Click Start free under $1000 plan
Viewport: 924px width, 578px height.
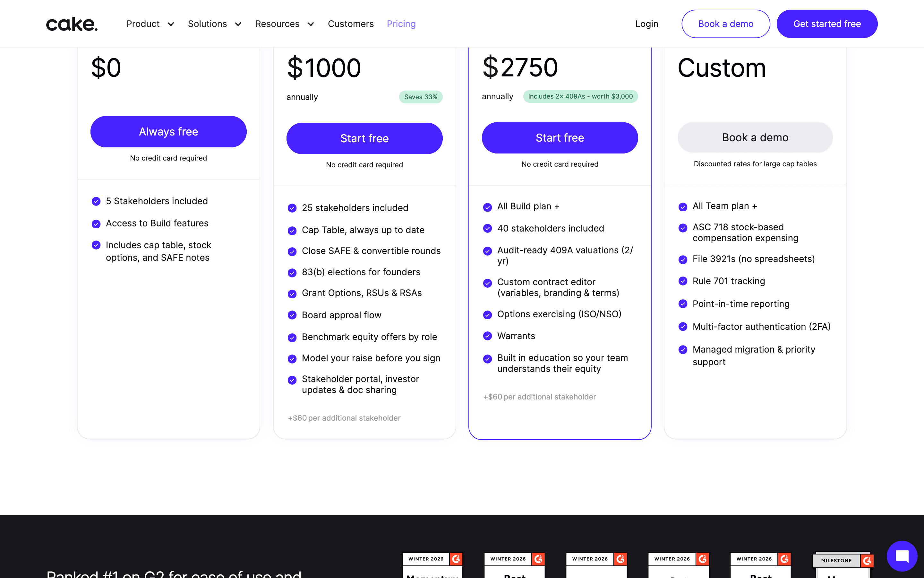[x=365, y=138]
